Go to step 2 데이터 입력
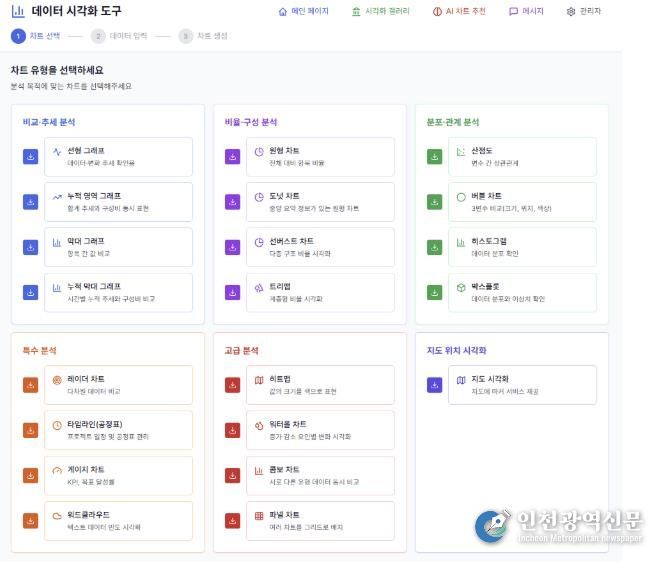Image resolution: width=666 pixels, height=562 pixels. (x=119, y=36)
